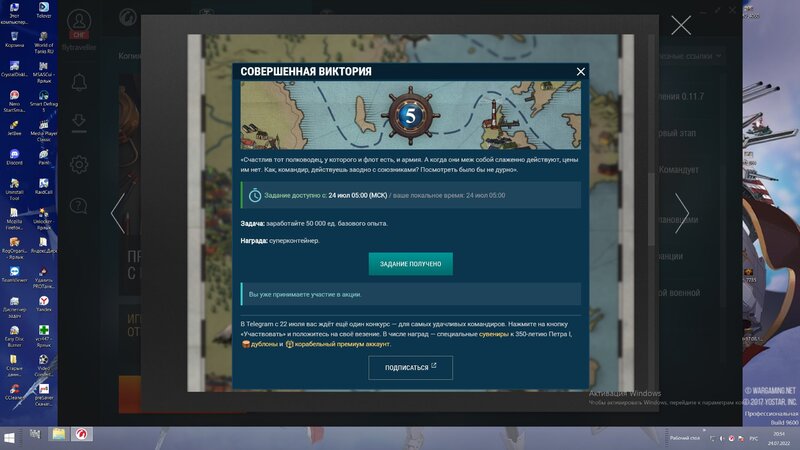The height and width of the screenshot is (450, 800).
Task: Open Televzr desktop icon
Action: click(44, 10)
